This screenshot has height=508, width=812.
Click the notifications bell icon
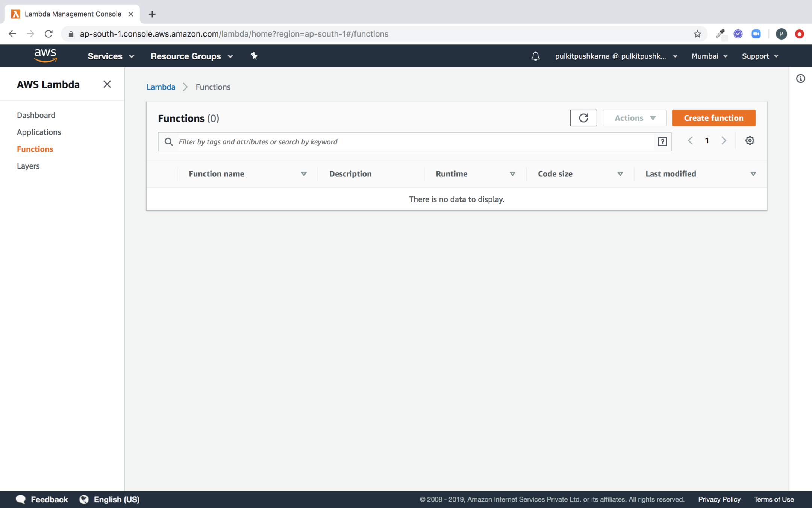tap(535, 56)
